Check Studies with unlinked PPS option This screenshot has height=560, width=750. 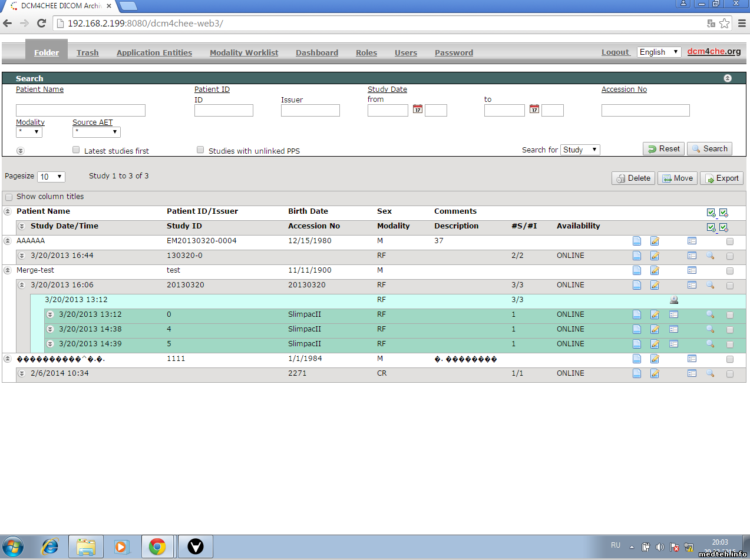click(x=200, y=150)
